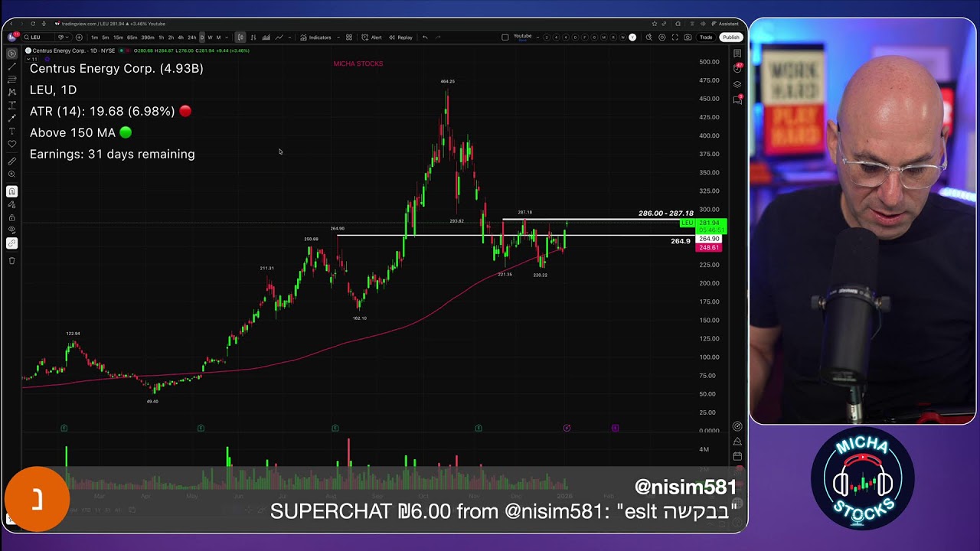Click the candlestick chart type button
This screenshot has height=551, width=980.
tap(240, 37)
